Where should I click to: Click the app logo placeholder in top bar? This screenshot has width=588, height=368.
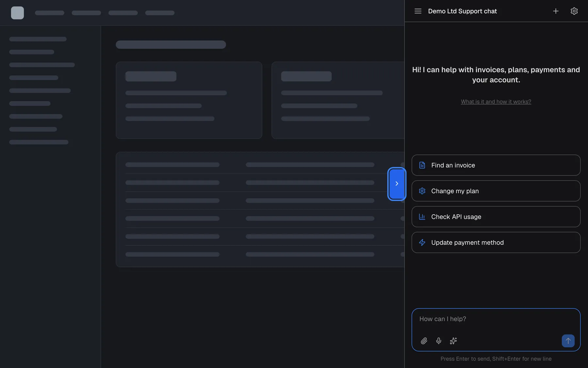click(17, 13)
